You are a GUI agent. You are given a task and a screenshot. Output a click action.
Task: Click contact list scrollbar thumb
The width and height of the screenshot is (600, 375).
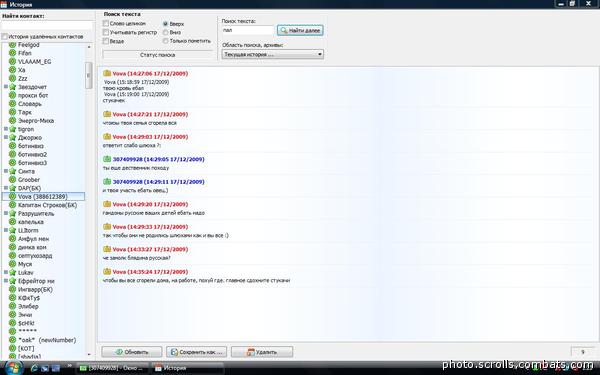[89, 75]
